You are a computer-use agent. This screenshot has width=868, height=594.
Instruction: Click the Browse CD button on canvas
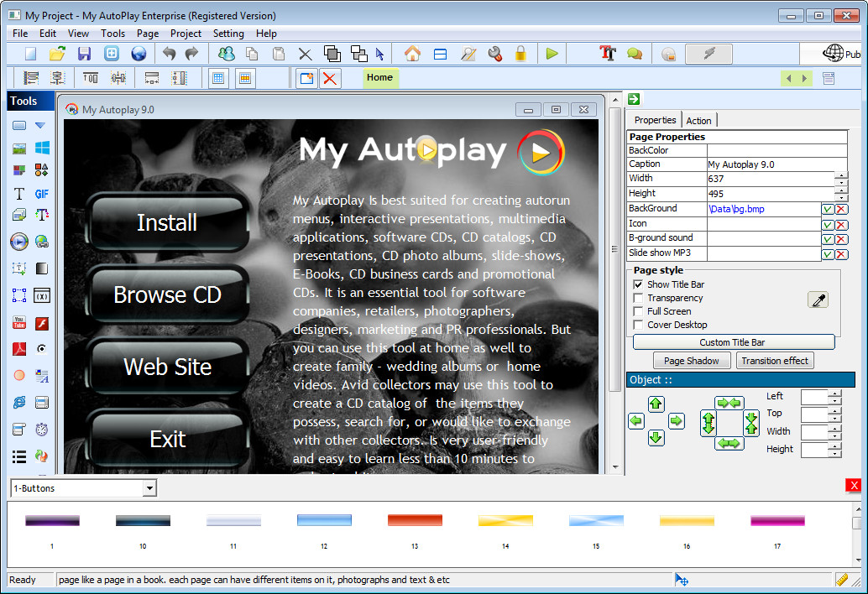pyautogui.click(x=167, y=294)
